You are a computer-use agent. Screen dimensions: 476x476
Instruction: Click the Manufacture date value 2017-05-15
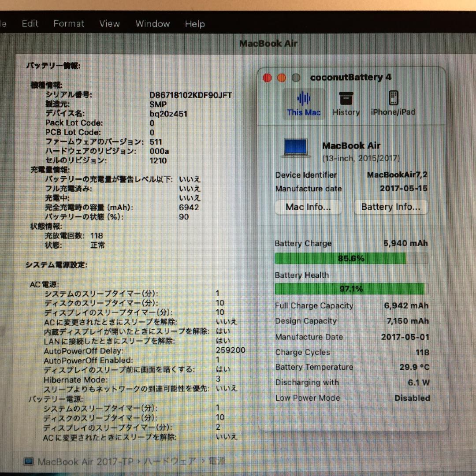point(404,189)
